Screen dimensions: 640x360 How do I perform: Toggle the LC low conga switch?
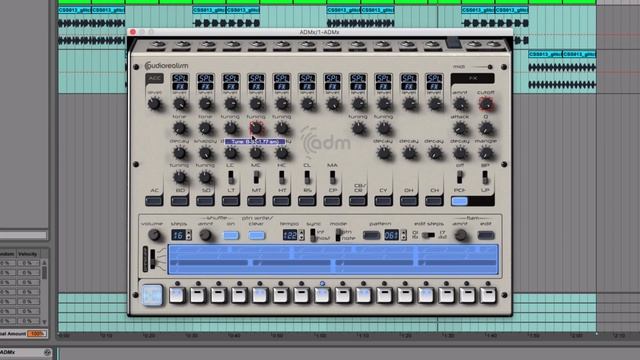click(x=231, y=178)
